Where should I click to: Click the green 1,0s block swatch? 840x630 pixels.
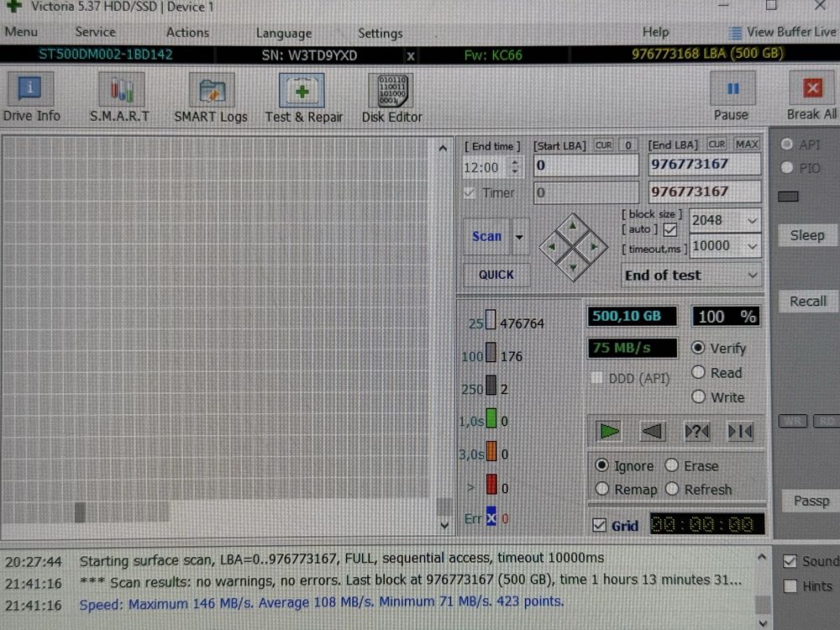tap(491, 418)
